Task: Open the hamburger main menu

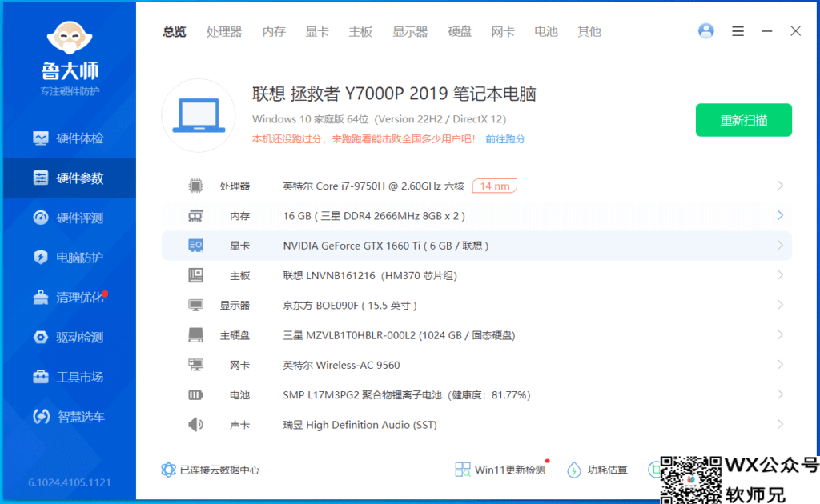Action: (738, 31)
